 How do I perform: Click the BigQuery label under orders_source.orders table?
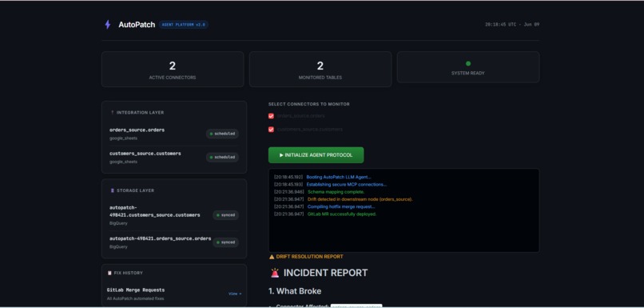click(118, 247)
